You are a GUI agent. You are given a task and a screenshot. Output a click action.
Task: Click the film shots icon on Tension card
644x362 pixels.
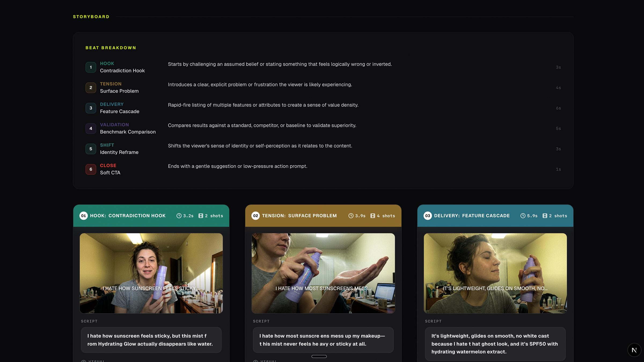pos(373,216)
